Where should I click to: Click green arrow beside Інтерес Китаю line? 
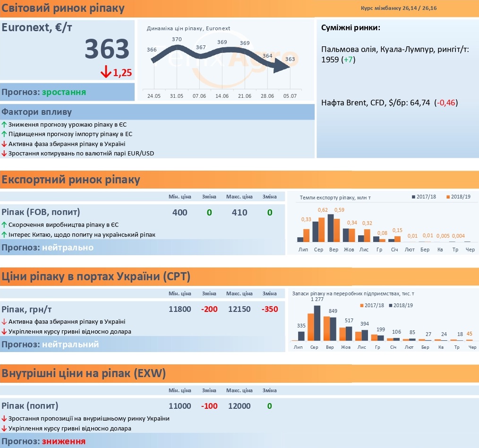click(x=4, y=235)
